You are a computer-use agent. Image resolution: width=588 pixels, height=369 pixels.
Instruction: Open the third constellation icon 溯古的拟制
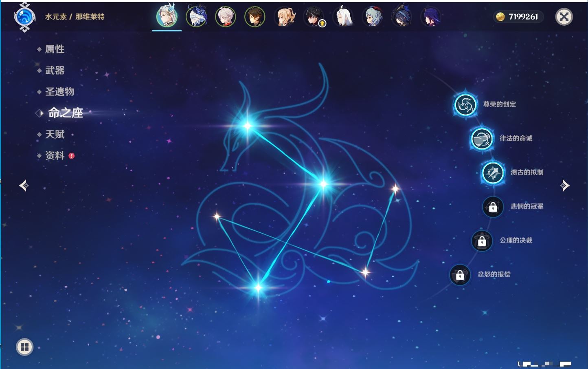tap(493, 172)
